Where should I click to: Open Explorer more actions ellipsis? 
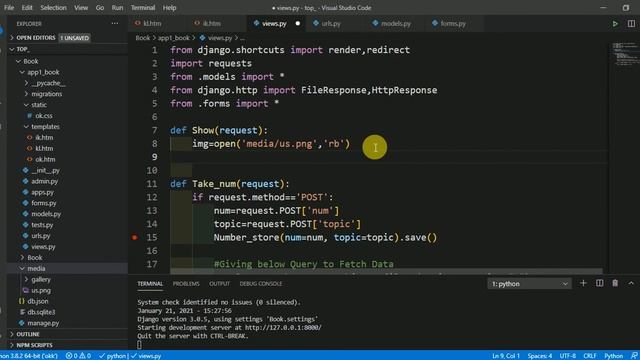coord(115,24)
